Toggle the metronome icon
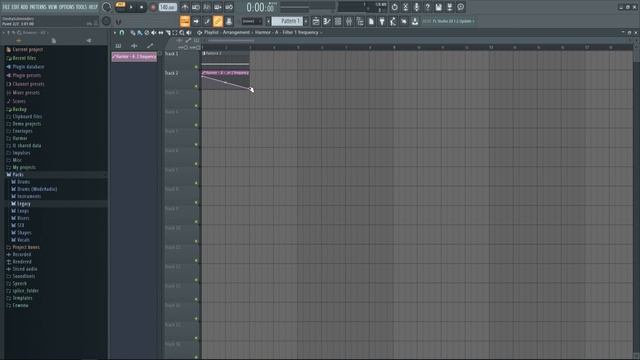Viewport: 640px width, 360px height. tap(185, 7)
